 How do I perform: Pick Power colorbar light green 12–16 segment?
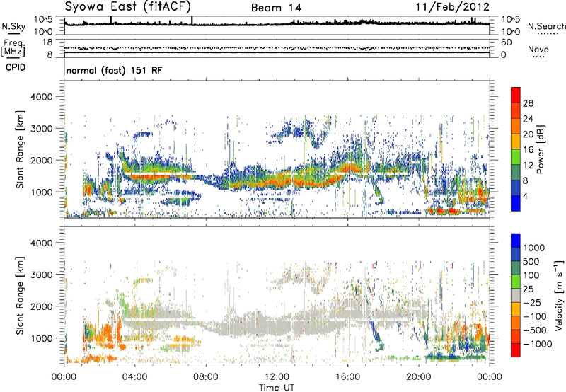pos(516,157)
